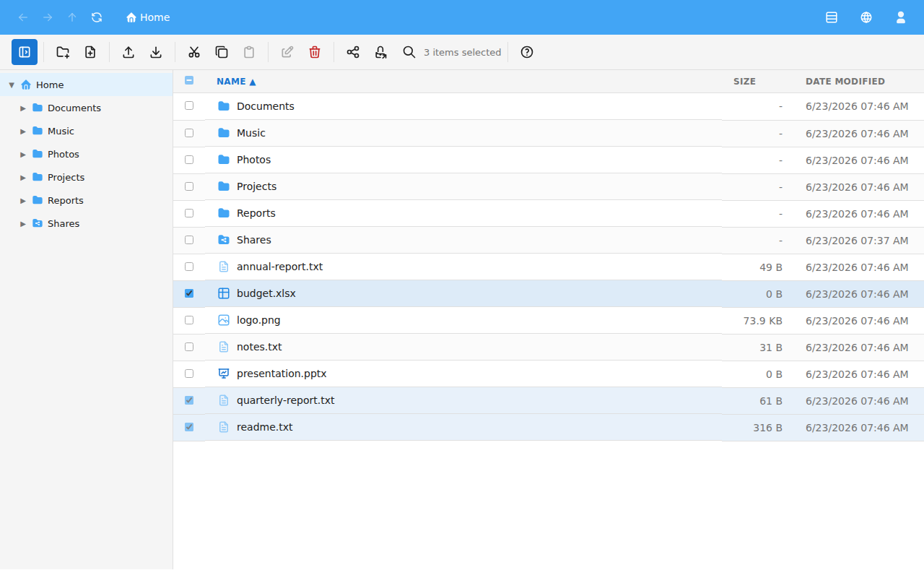The image size is (924, 578).
Task: Open the Projects folder in the file list
Action: click(x=257, y=186)
